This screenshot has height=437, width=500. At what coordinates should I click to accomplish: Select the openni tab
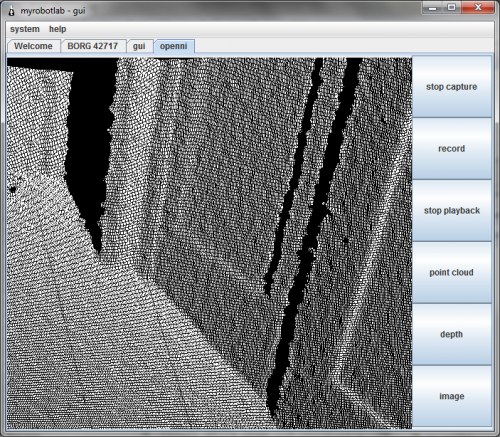coord(174,46)
